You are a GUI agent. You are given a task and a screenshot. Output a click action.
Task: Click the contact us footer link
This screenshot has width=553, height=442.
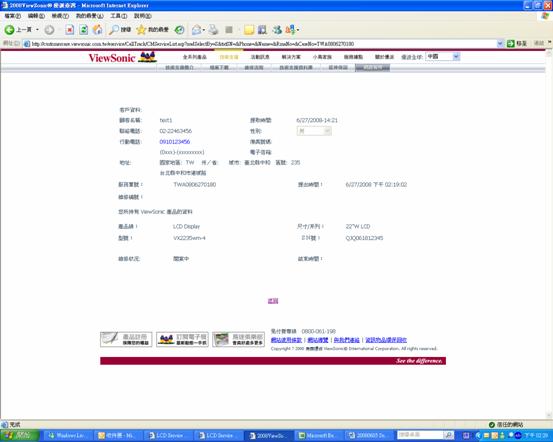click(x=346, y=340)
